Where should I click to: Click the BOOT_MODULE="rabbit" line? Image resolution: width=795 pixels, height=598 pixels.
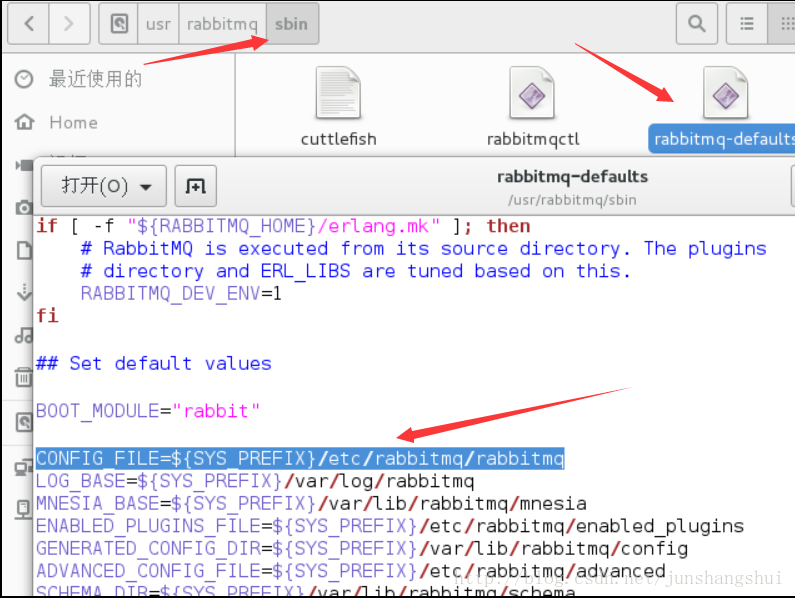[x=148, y=410]
